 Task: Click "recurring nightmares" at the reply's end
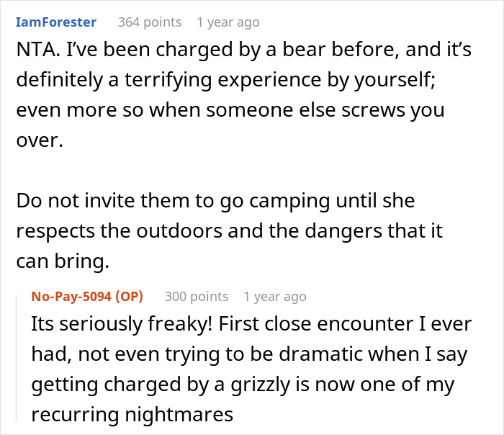133,414
